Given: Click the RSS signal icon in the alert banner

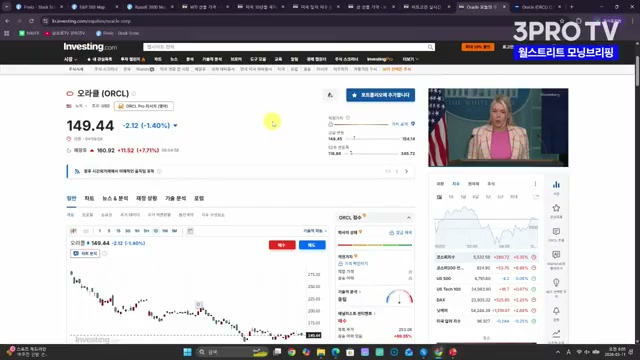Looking at the screenshot, I should (77, 171).
